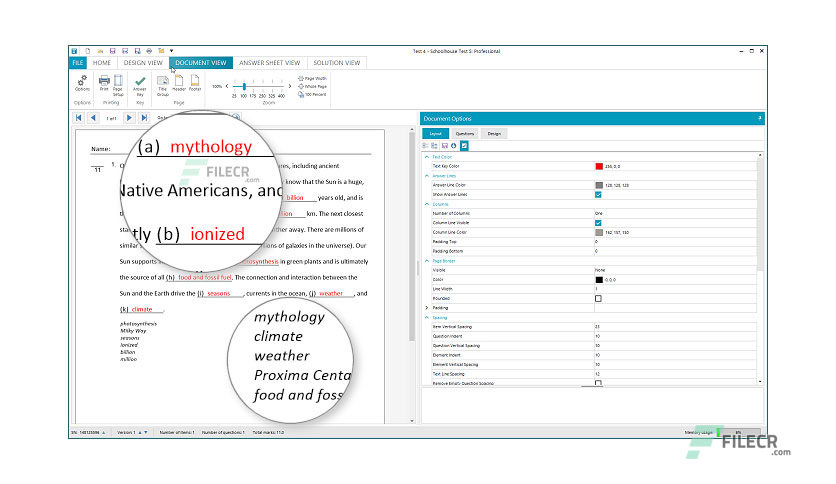
Task: Click the alphabetical sort icon in Document Options toolbar
Action: click(x=435, y=146)
